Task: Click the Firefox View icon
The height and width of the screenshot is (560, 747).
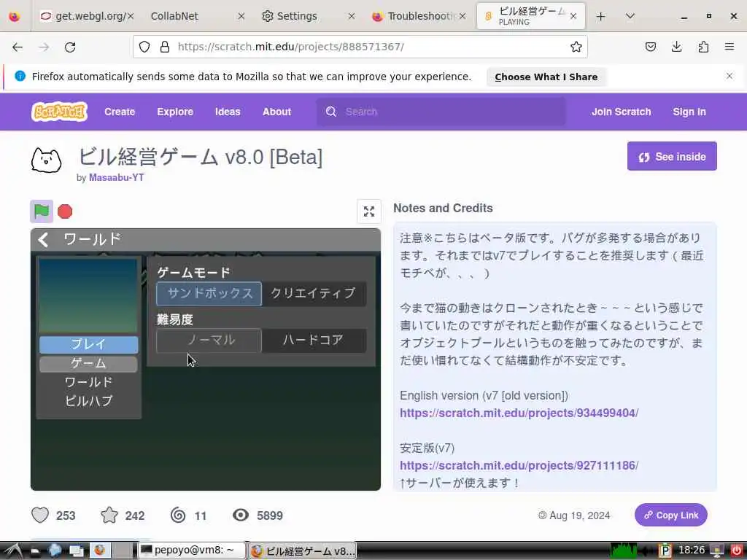Action: [x=15, y=16]
